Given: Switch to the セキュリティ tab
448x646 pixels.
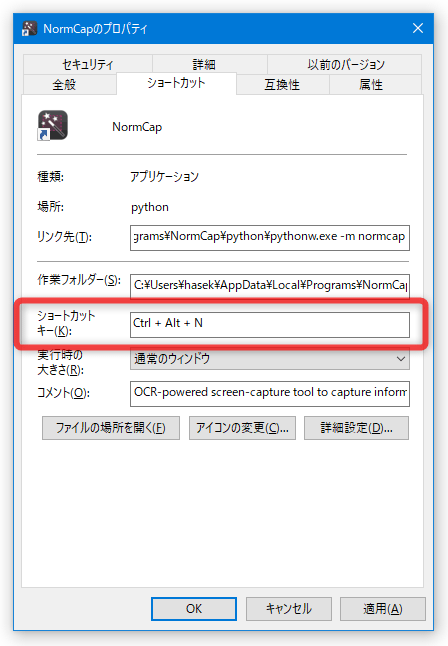Looking at the screenshot, I should tap(88, 64).
